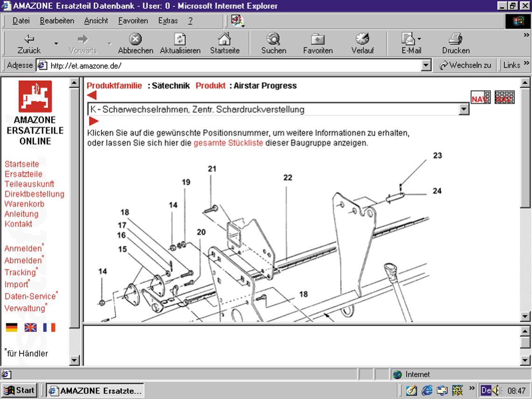Open the address bar dropdown arrow
This screenshot has height=399, width=532.
(x=426, y=65)
